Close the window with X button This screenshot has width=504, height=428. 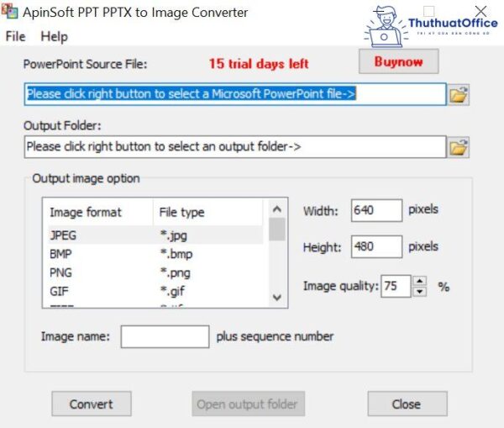[x=480, y=11]
